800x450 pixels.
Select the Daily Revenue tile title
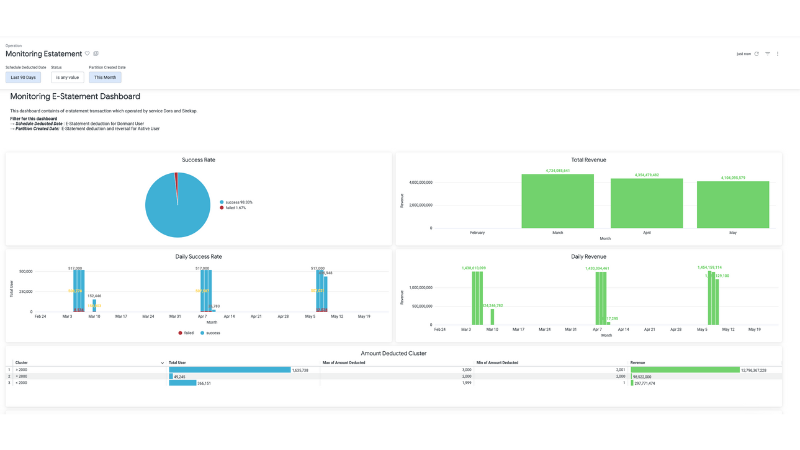588,257
